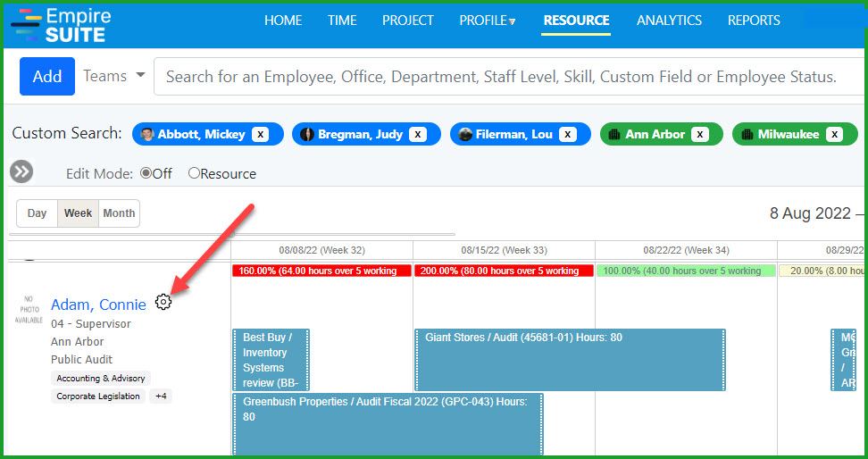868x459 pixels.
Task: Click the 160.00% utilization bar for Week 32
Action: [321, 271]
